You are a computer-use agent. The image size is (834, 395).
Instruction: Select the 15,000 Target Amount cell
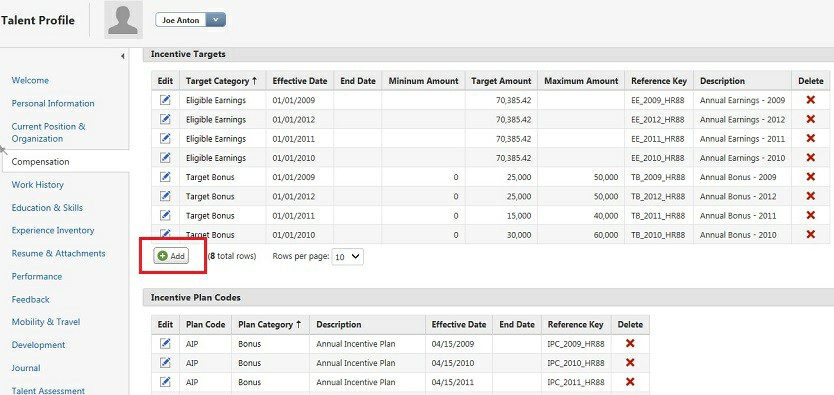coord(501,215)
